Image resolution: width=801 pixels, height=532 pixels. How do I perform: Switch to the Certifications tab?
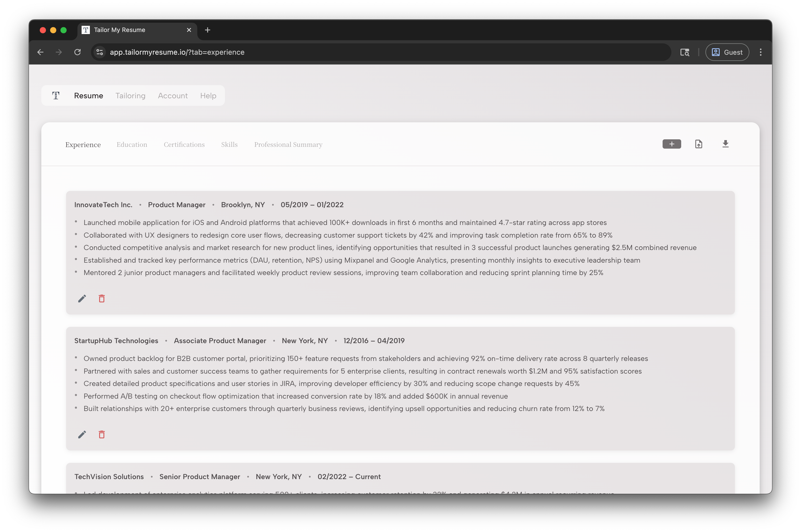(x=184, y=144)
